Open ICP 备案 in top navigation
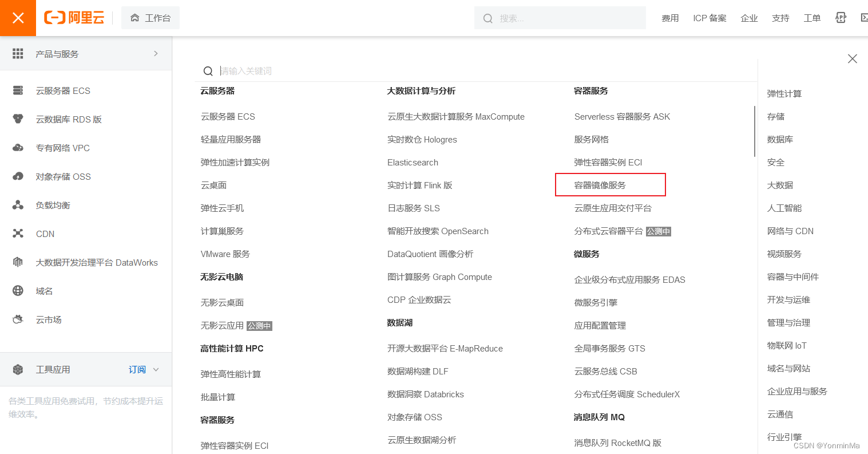The image size is (868, 454). (x=710, y=18)
